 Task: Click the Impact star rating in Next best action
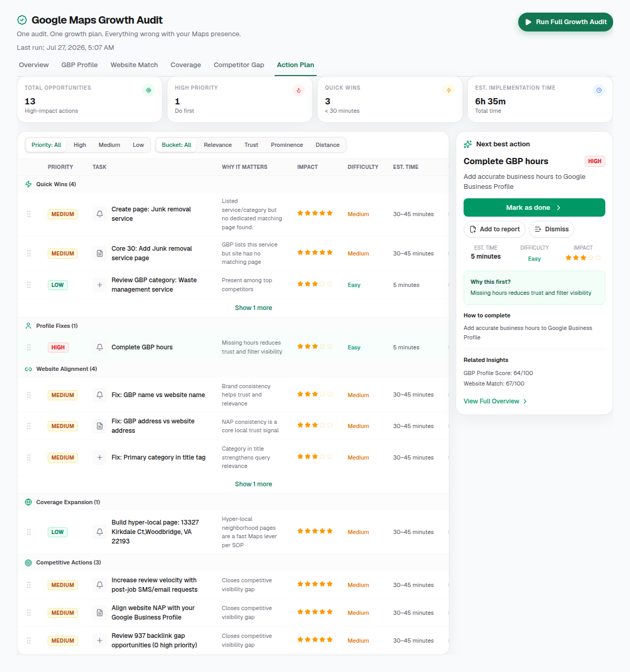[583, 258]
